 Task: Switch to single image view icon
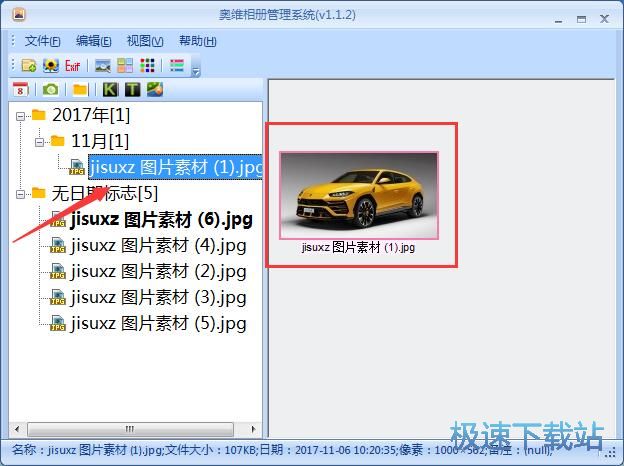tap(102, 66)
